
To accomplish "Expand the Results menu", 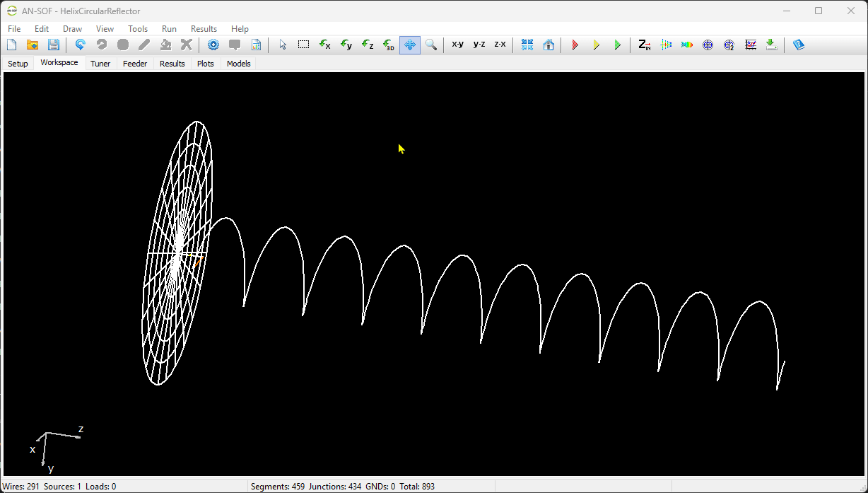I will coord(204,29).
